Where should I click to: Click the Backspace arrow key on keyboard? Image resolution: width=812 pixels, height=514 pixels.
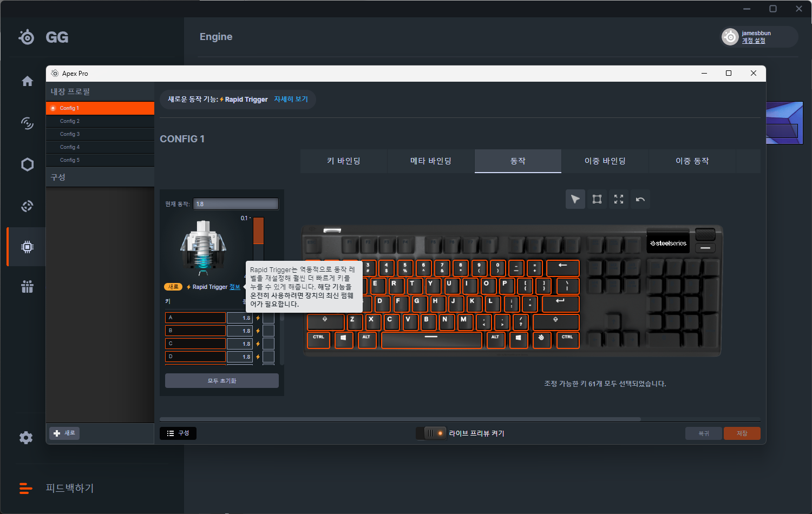point(563,268)
